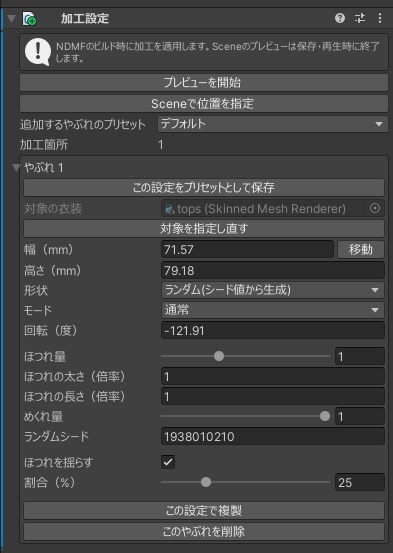
Task: Open component preset selector icon
Action: [360, 18]
